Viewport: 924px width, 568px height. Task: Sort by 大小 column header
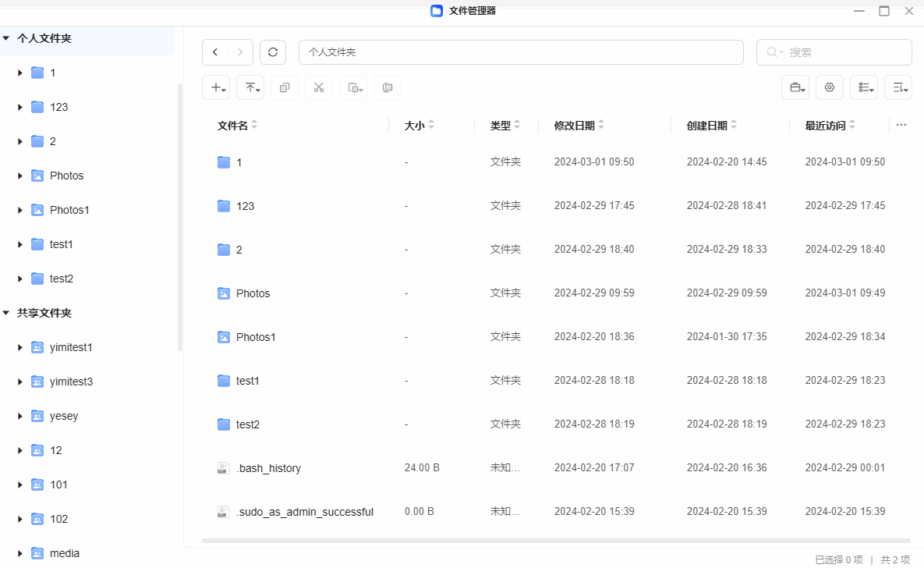coord(419,125)
